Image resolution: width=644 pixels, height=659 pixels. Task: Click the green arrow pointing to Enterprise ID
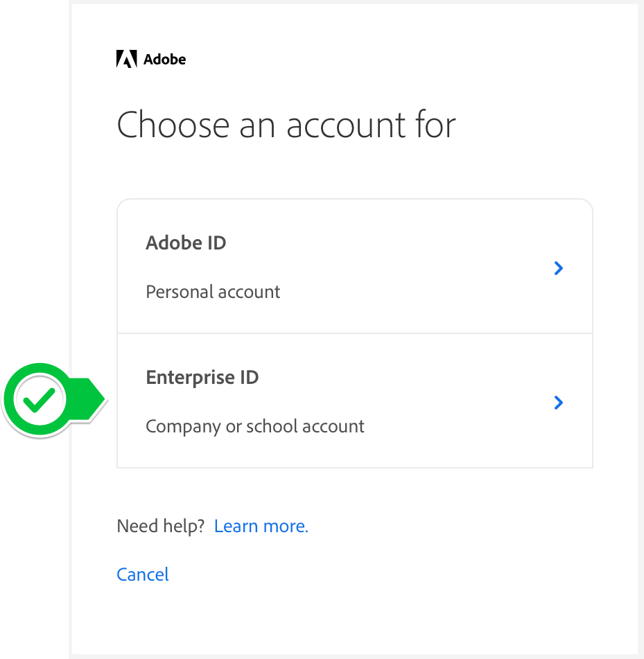89,398
